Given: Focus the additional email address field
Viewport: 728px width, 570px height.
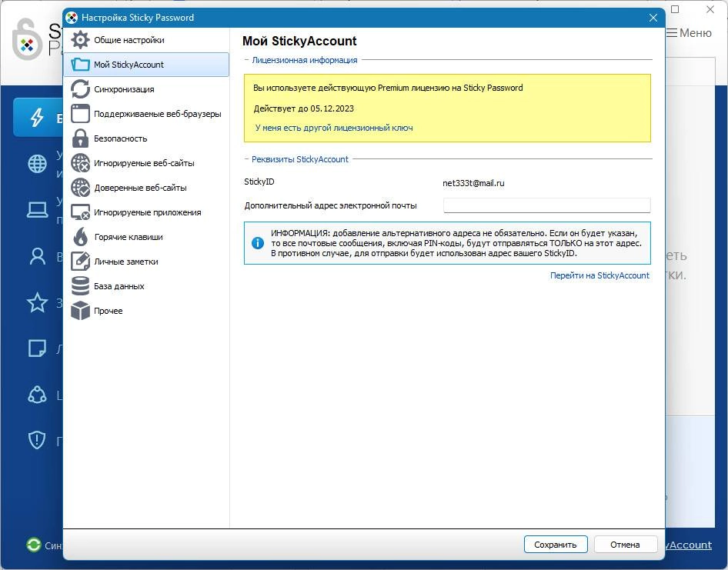Looking at the screenshot, I should 547,205.
